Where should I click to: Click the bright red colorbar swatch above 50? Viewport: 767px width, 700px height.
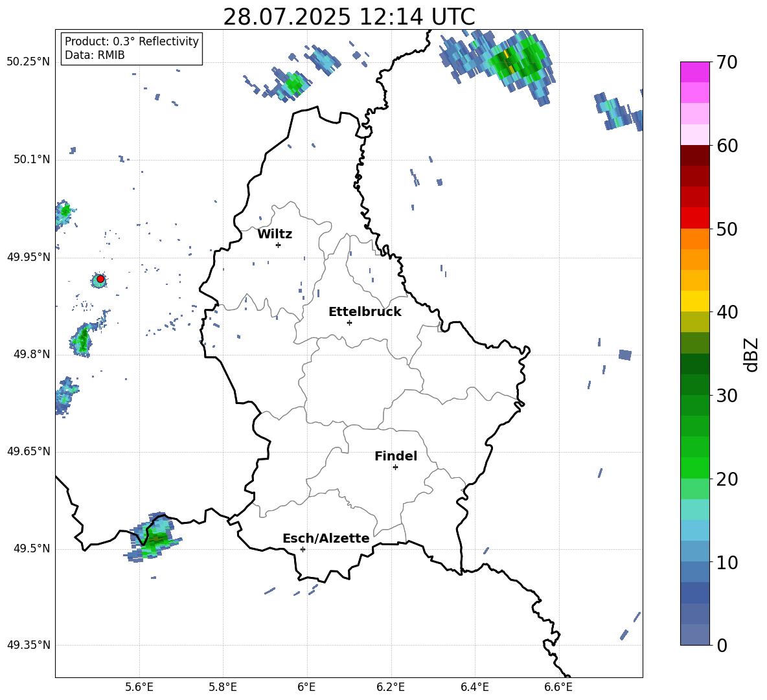point(694,218)
